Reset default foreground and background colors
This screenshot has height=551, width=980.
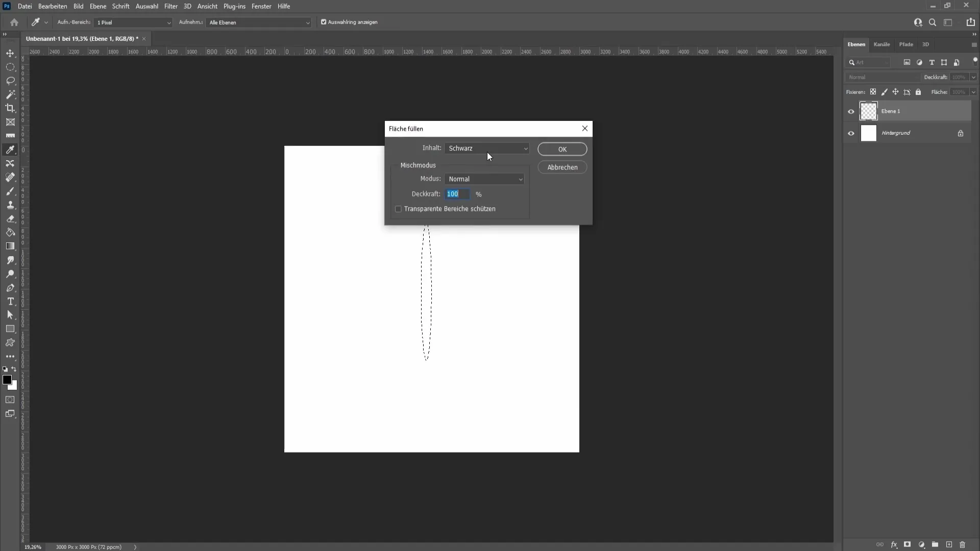(5, 369)
